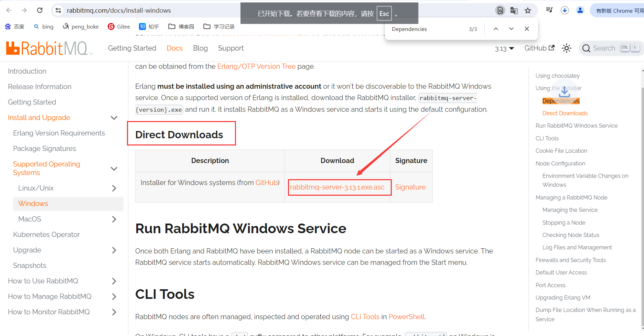Open the Gitee bookmark
The height and width of the screenshot is (336, 644).
(119, 26)
